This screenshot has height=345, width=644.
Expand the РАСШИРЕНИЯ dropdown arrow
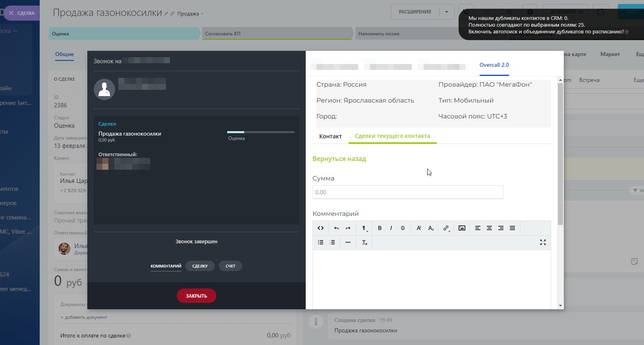pyautogui.click(x=447, y=12)
